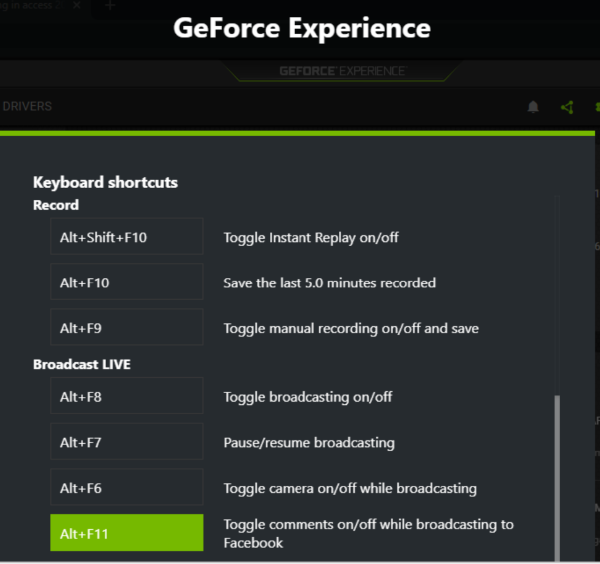Image resolution: width=600 pixels, height=564 pixels.
Task: Click the highlighted green Alt+F11 field
Action: (127, 533)
